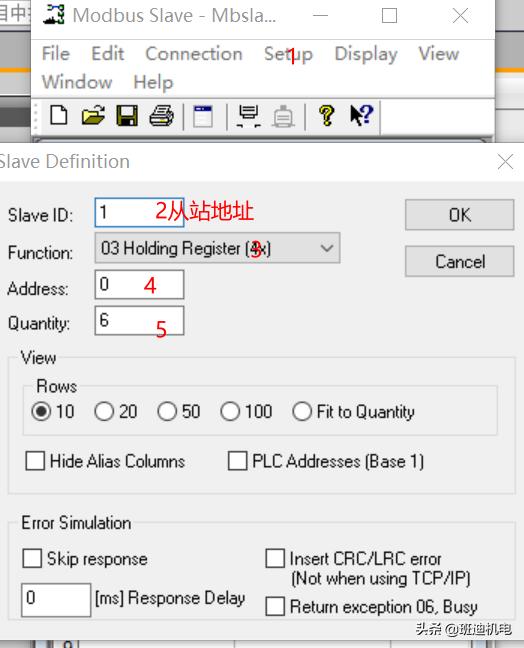Click the context Help arrow-question icon

click(362, 115)
